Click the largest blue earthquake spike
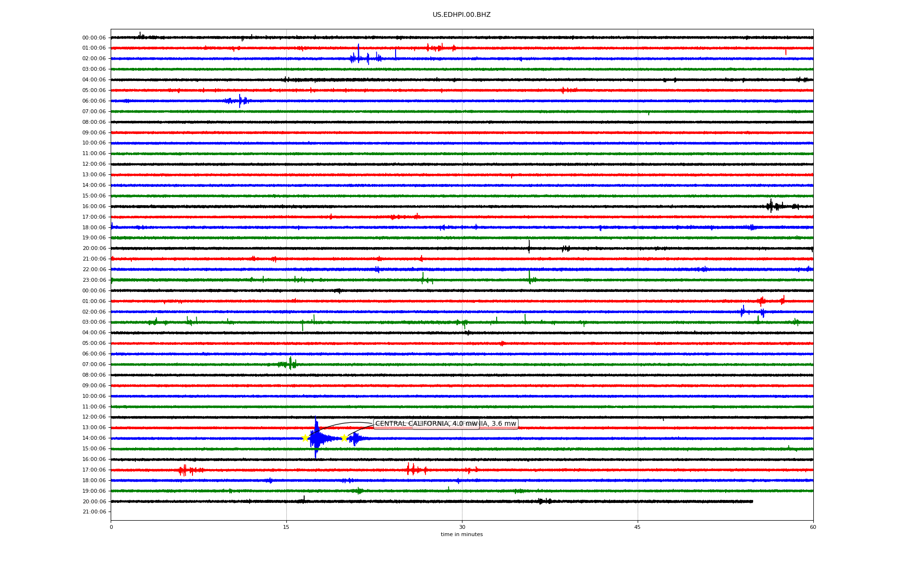 click(x=316, y=437)
